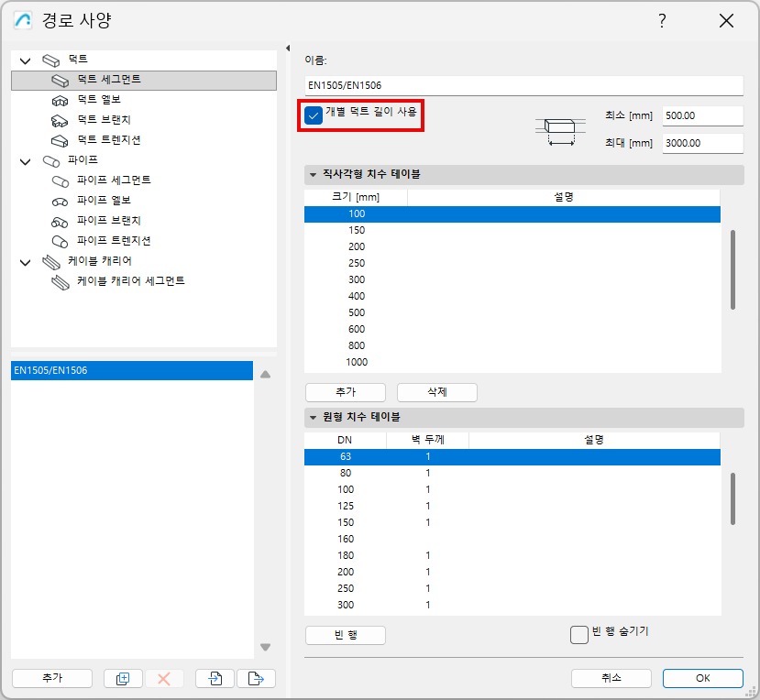This screenshot has width=760, height=700.
Task: Collapse the 덕트 tree group
Action: (x=25, y=61)
